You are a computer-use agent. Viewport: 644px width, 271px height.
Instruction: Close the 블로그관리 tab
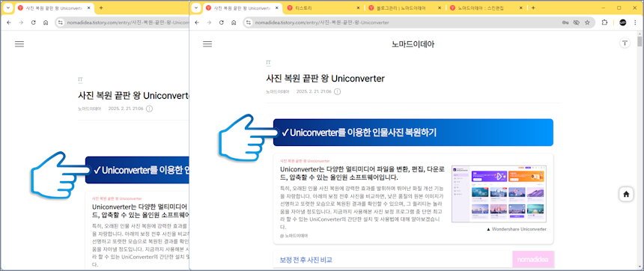pyautogui.click(x=440, y=7)
